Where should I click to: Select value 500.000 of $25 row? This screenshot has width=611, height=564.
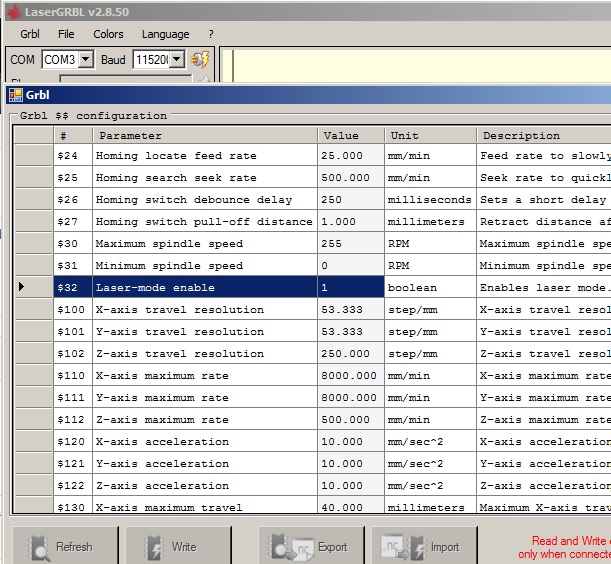point(351,178)
